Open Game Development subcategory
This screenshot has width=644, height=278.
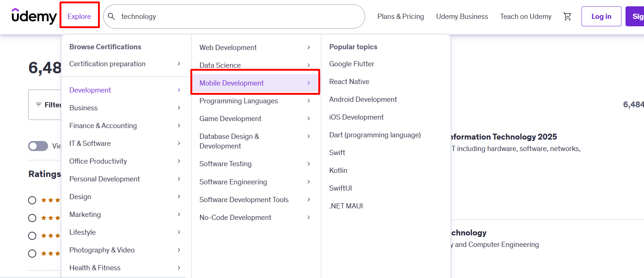[x=230, y=118]
